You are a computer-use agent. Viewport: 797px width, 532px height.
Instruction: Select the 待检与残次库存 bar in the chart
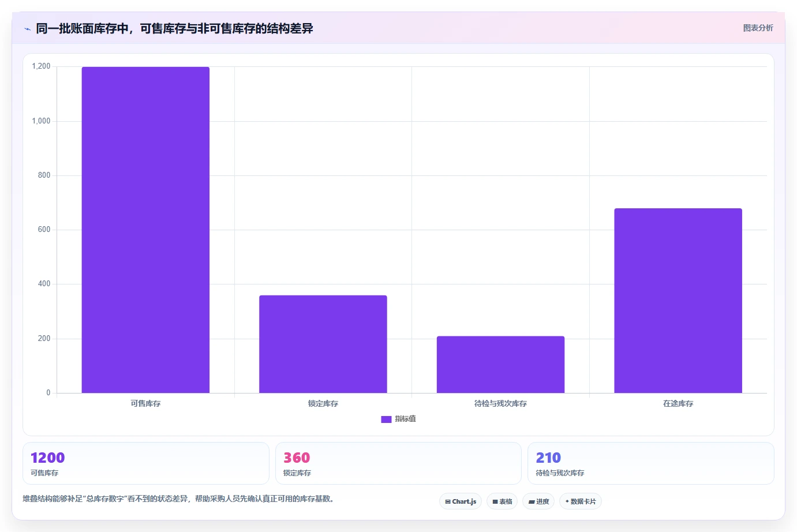point(500,365)
